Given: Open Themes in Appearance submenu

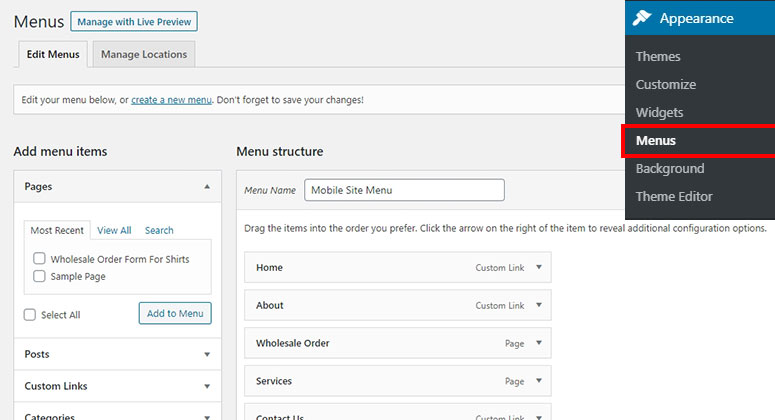Looking at the screenshot, I should click(x=658, y=56).
